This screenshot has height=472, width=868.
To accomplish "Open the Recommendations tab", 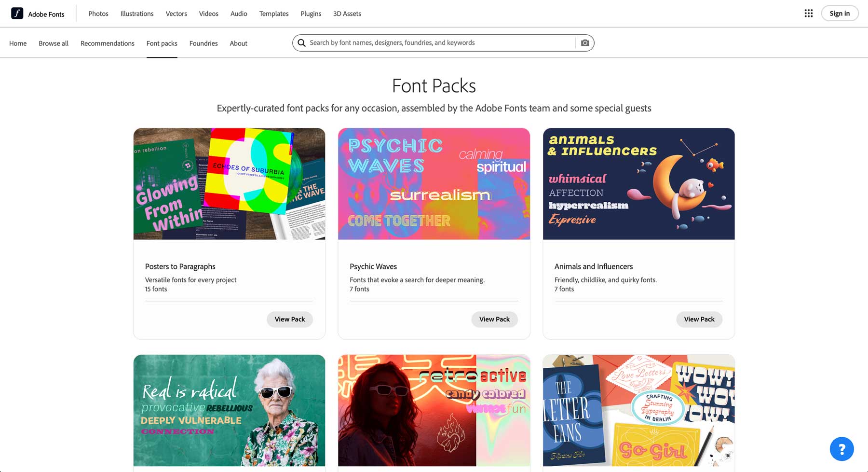I will click(108, 43).
